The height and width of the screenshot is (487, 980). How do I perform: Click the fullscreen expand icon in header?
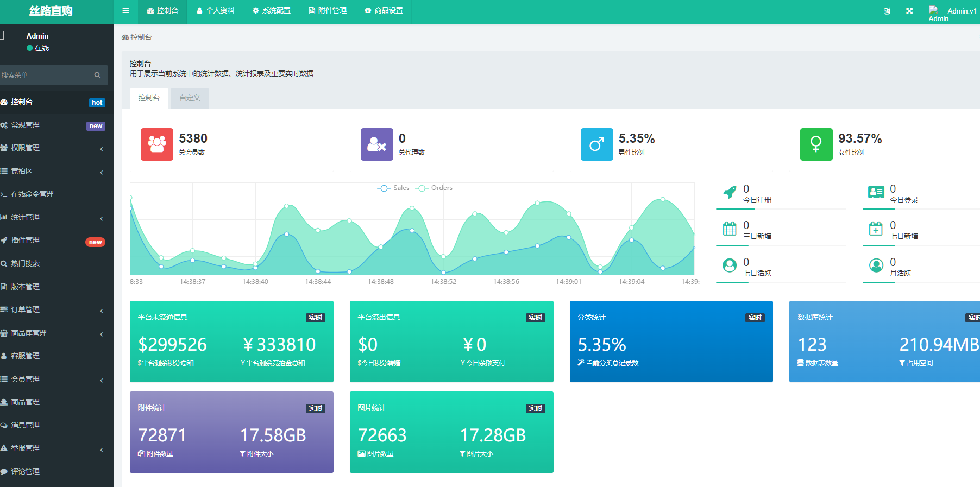tap(909, 11)
